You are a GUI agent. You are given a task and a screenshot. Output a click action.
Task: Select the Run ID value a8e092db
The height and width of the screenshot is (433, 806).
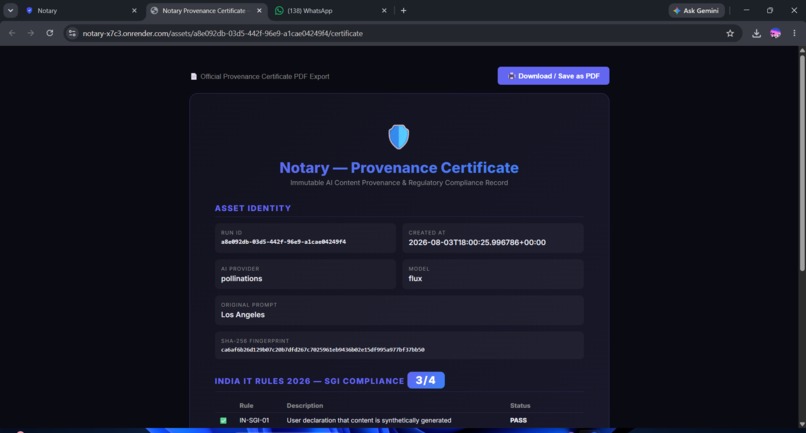pos(283,242)
